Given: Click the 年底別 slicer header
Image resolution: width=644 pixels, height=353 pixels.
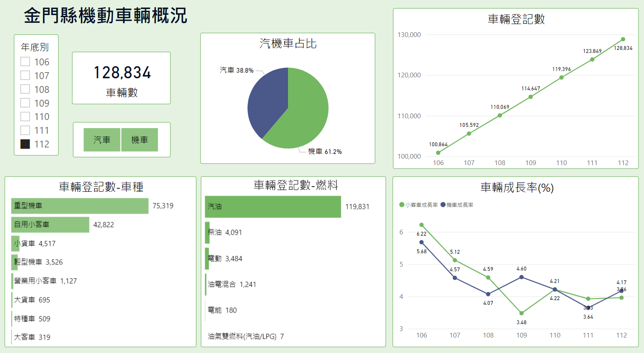Looking at the screenshot, I should click(35, 47).
